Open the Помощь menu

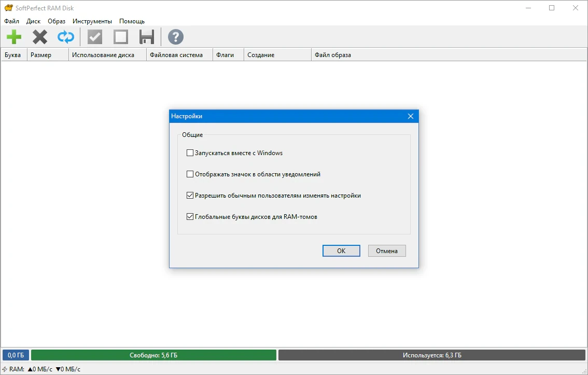pos(132,21)
